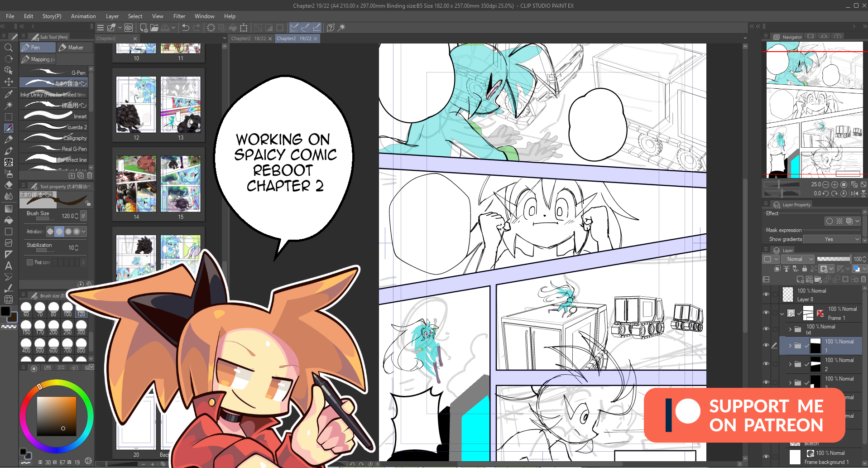Open the Normal blending mode dropdown

coord(798,259)
